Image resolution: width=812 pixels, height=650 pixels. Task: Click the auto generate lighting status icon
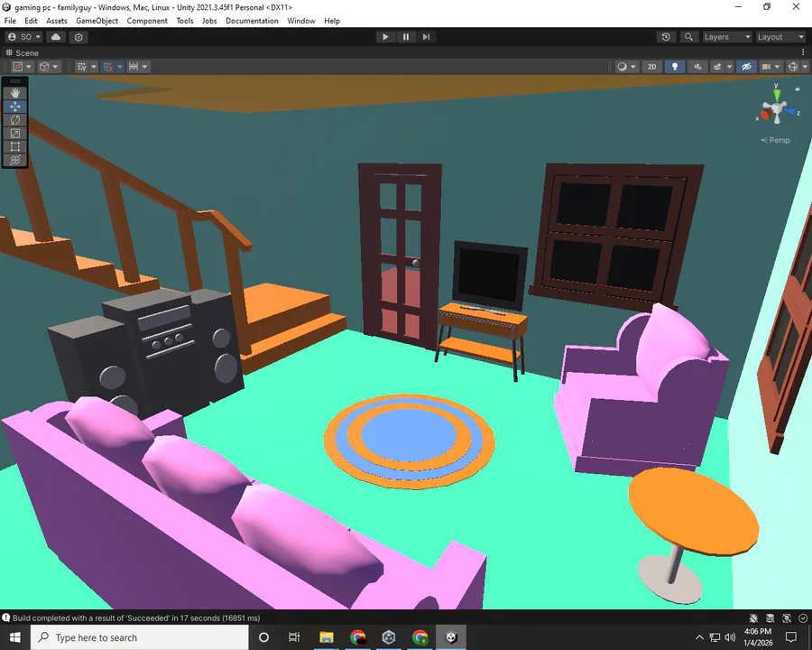pyautogui.click(x=787, y=617)
